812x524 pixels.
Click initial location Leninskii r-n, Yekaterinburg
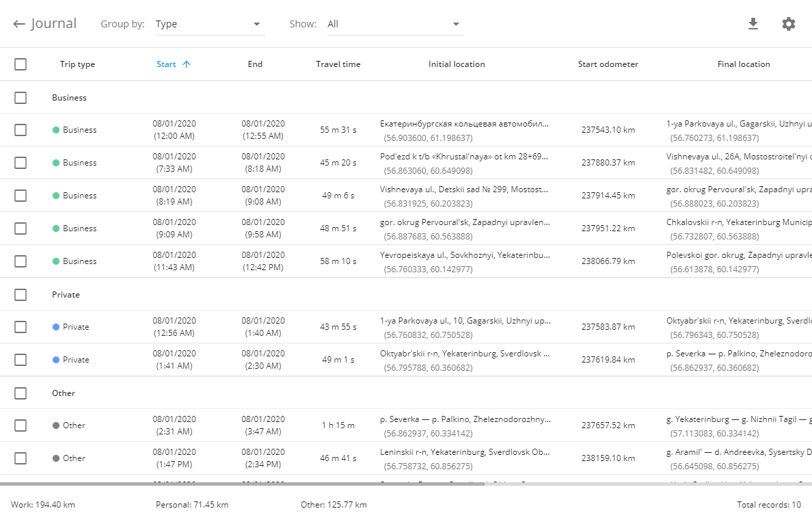465,452
